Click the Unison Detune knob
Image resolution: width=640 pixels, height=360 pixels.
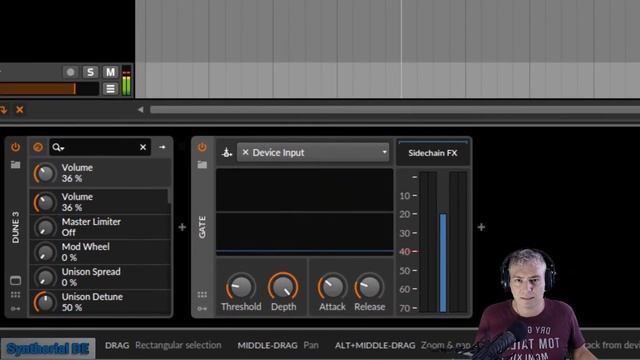click(x=44, y=302)
